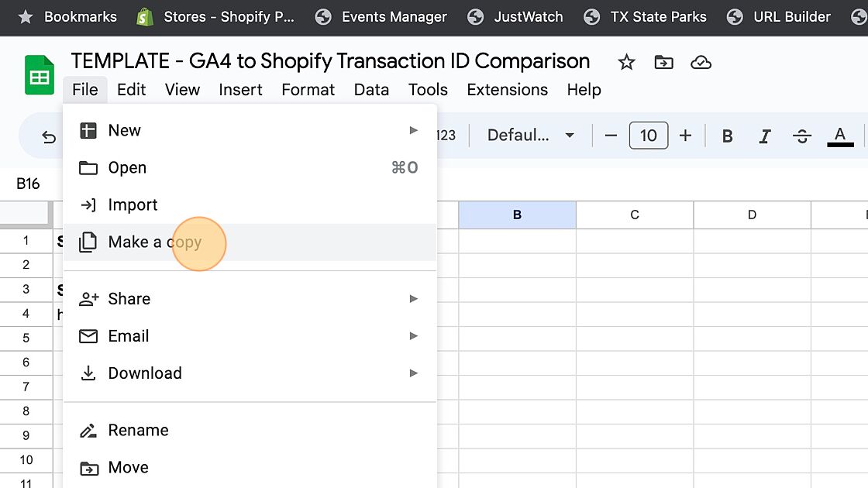Increase font size with plus button
Viewport: 868px width, 488px height.
(x=685, y=136)
